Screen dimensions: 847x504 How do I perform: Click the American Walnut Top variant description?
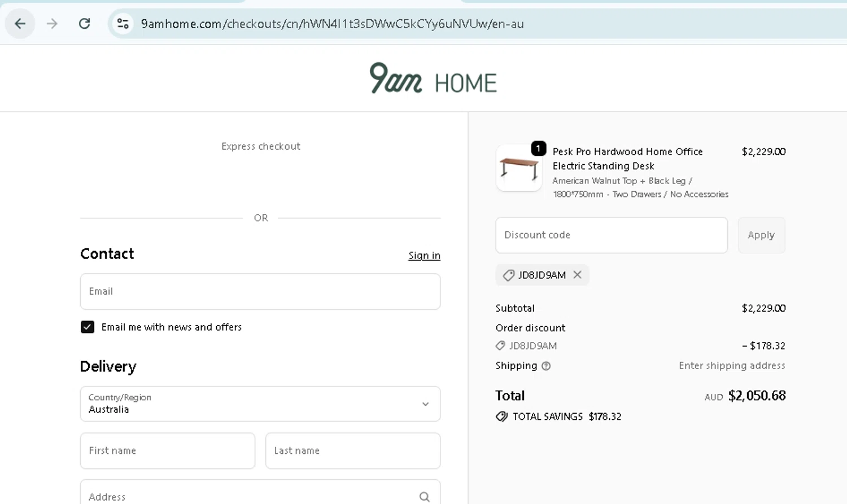(640, 187)
